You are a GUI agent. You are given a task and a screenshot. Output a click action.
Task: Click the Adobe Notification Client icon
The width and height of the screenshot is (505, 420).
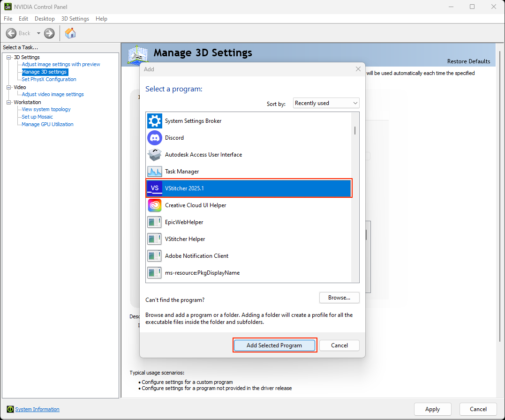tap(155, 256)
